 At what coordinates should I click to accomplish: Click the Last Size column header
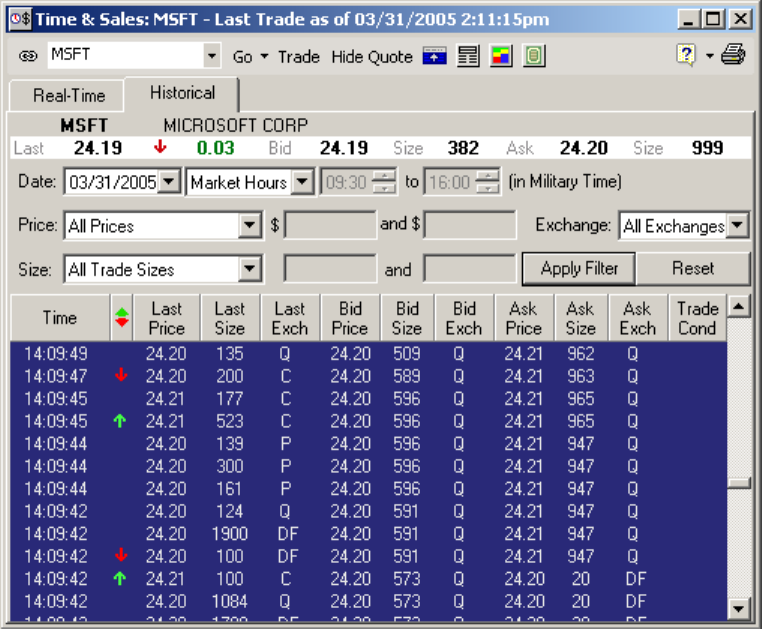tap(230, 317)
